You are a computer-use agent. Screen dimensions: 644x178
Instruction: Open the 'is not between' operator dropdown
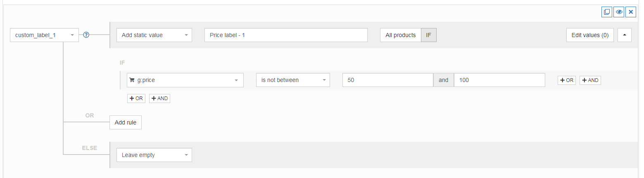tap(293, 80)
